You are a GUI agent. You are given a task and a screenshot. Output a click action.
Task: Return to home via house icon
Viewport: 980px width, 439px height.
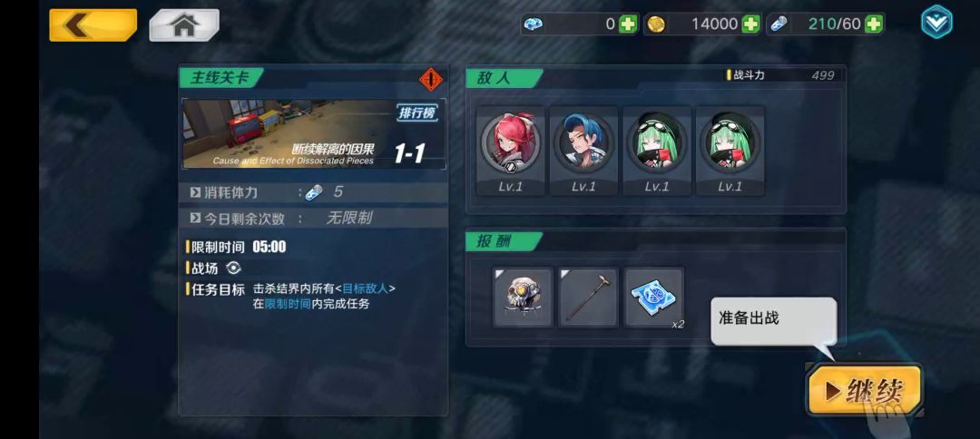point(183,25)
